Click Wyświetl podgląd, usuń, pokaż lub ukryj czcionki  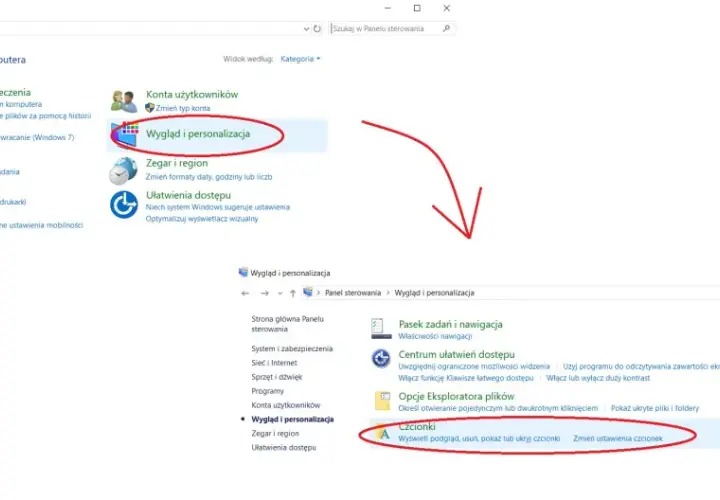[x=479, y=439]
